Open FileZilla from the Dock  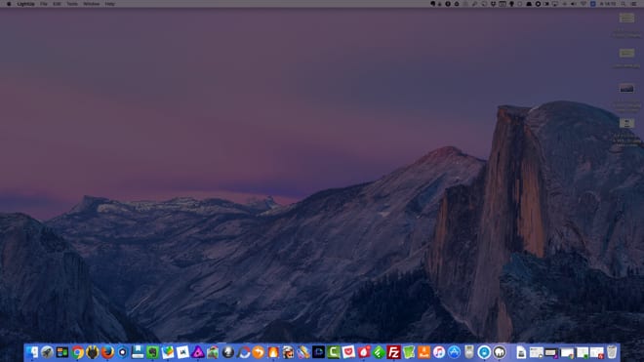(394, 352)
